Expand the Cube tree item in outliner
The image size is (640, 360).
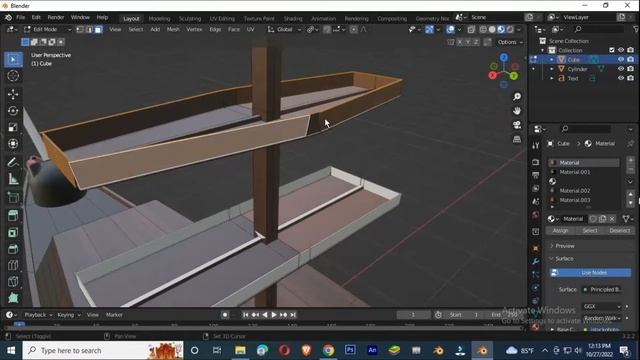[551, 60]
